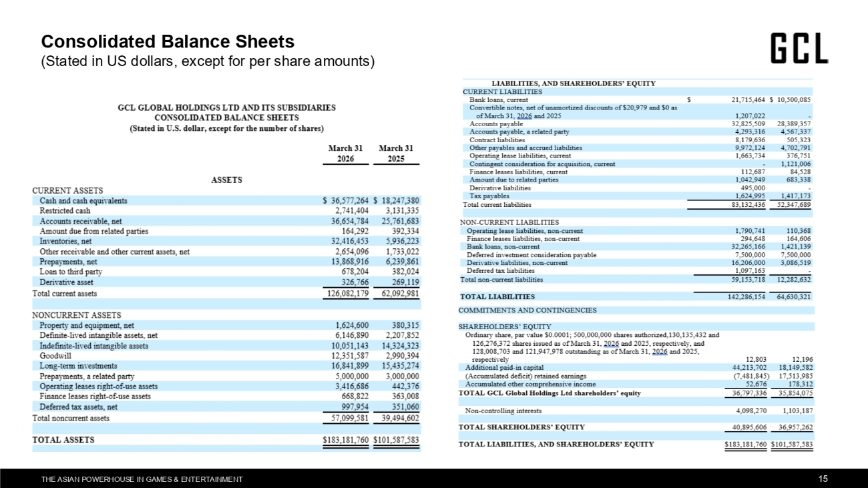Screen dimensions: 868x488
Task: Click the "NON-CURRENT LIABILITIES" heading
Action: [509, 222]
